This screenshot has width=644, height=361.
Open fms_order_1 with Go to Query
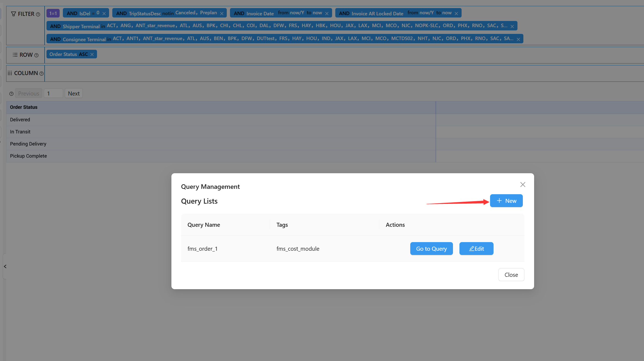[x=431, y=249]
